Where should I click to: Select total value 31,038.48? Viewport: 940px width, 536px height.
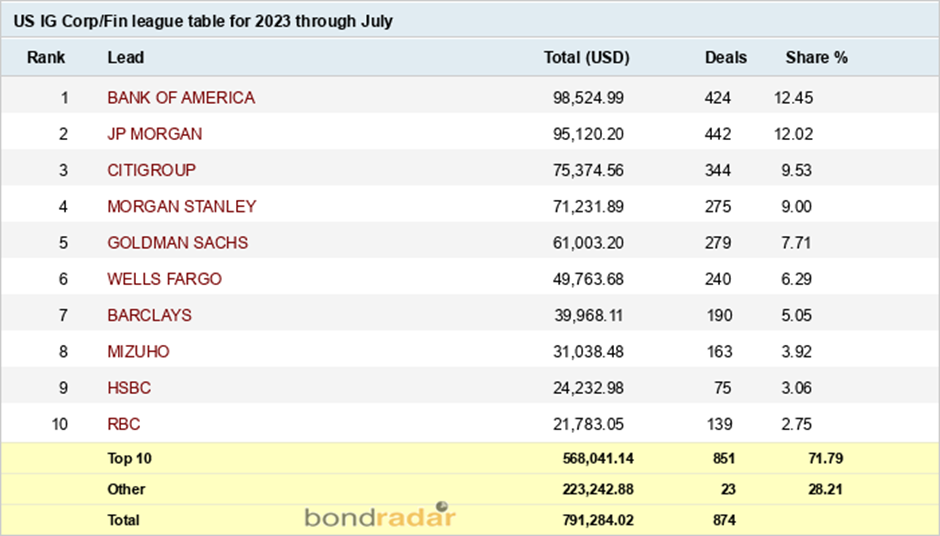588,351
